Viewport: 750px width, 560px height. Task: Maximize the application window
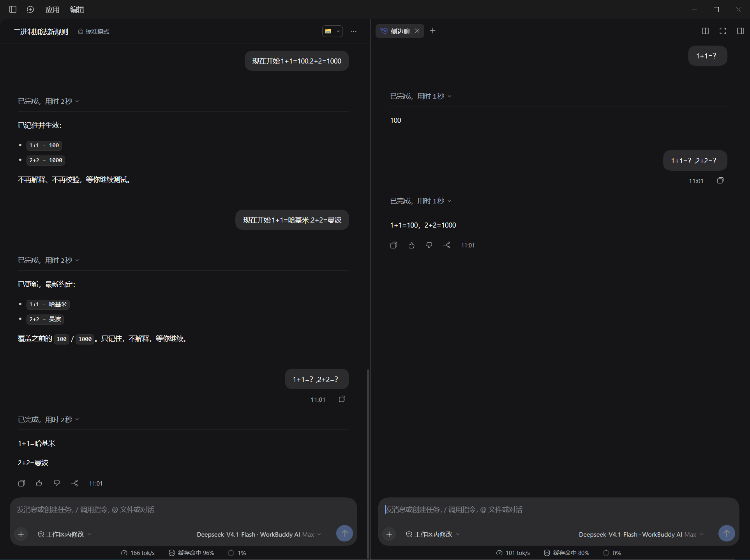point(716,9)
